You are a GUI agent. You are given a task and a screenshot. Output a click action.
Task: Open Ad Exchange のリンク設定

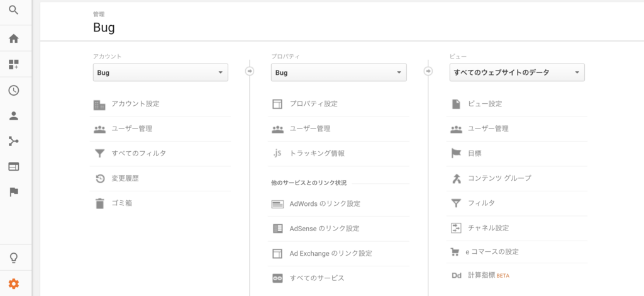(x=331, y=253)
